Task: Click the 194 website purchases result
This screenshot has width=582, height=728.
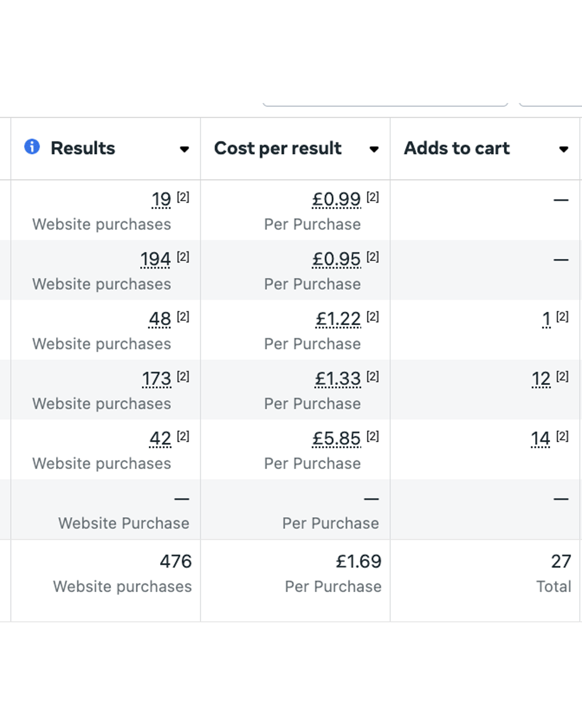Action: pyautogui.click(x=155, y=259)
